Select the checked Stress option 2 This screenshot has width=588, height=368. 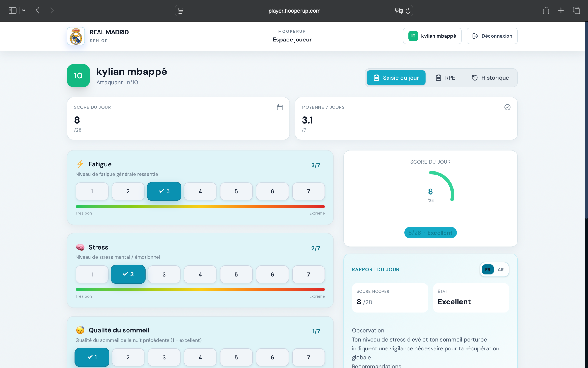point(128,274)
